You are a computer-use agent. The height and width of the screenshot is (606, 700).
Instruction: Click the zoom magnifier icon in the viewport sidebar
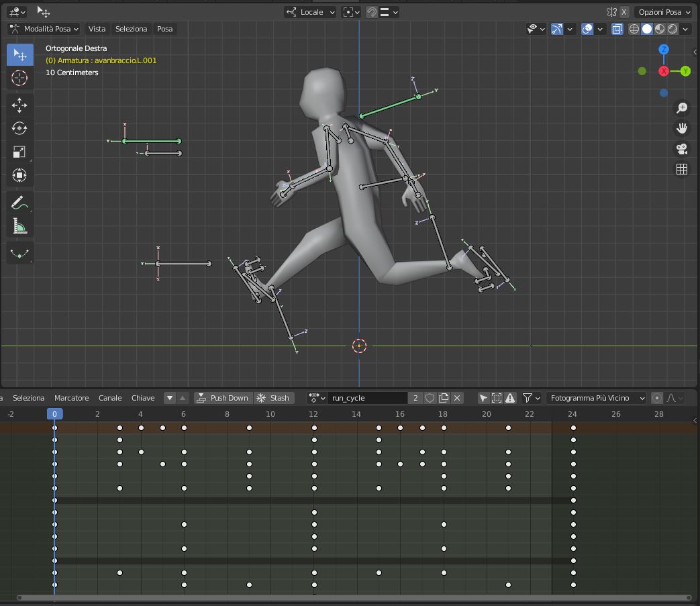coord(682,108)
